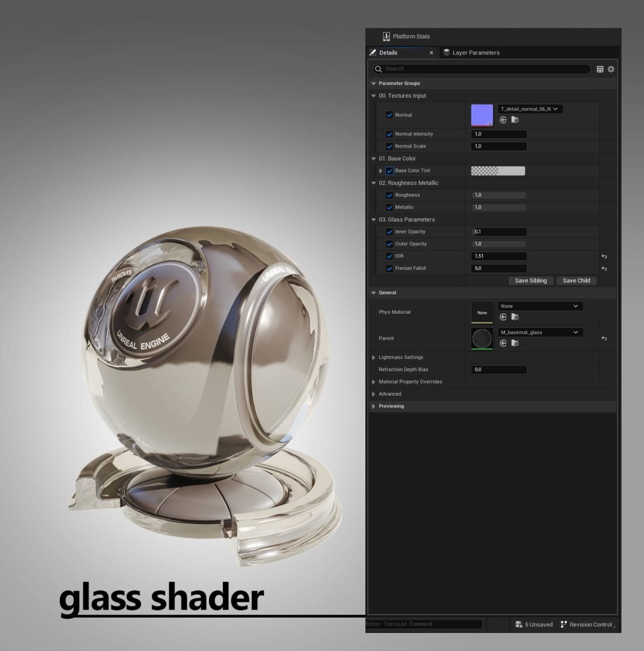Expand the Base Color Tint channels

(381, 170)
